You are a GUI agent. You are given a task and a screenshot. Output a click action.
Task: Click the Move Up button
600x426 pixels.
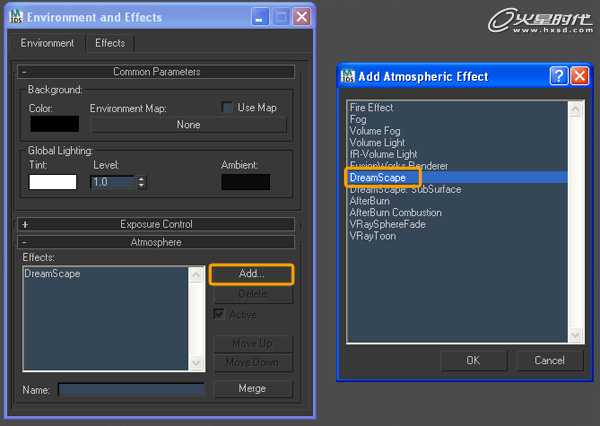click(253, 343)
